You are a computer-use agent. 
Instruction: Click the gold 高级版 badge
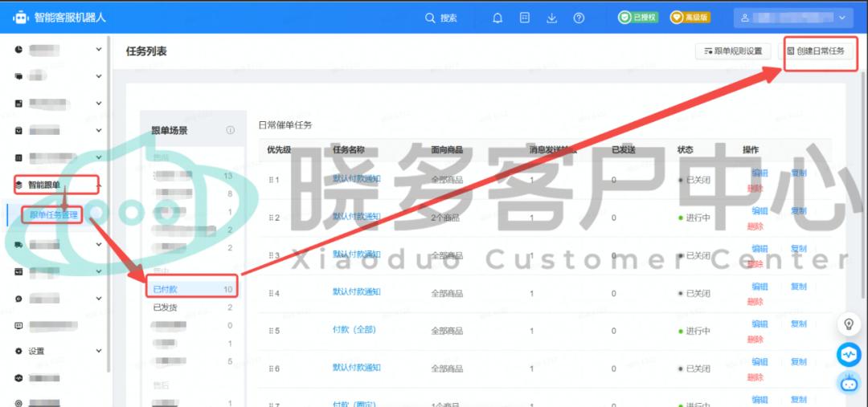click(690, 18)
